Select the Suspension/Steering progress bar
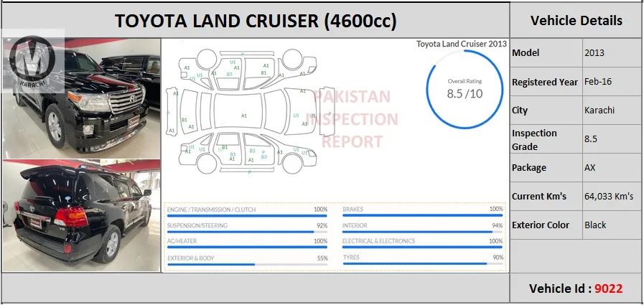The width and height of the screenshot is (644, 305). tap(247, 232)
